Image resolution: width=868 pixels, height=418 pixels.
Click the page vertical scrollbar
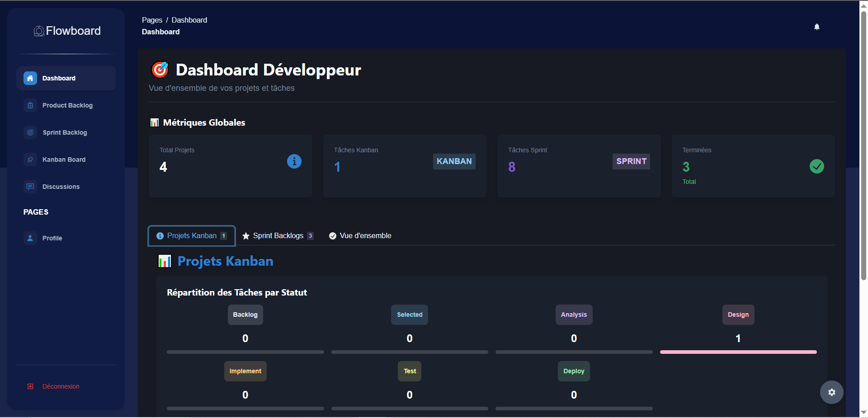click(863, 145)
